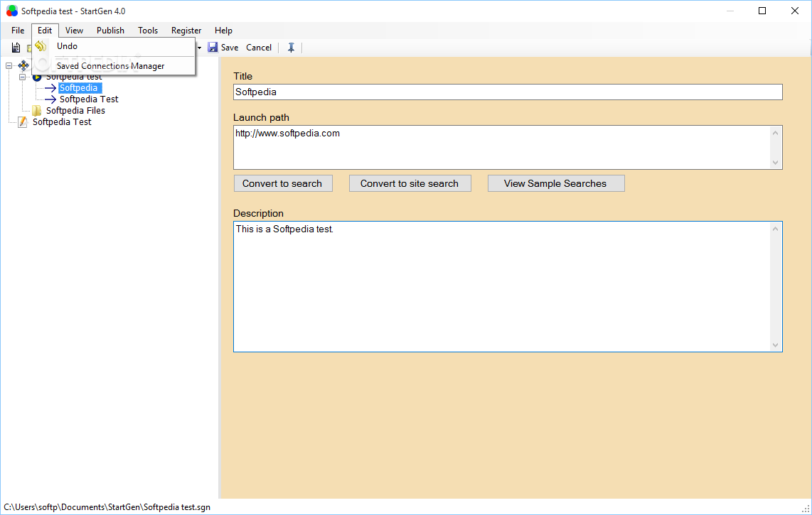
Task: Click Description scrollbar up arrow
Action: (775, 229)
